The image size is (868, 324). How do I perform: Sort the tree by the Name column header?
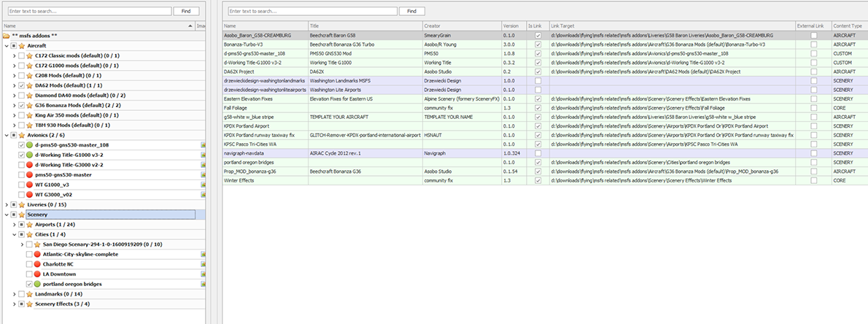[x=98, y=26]
